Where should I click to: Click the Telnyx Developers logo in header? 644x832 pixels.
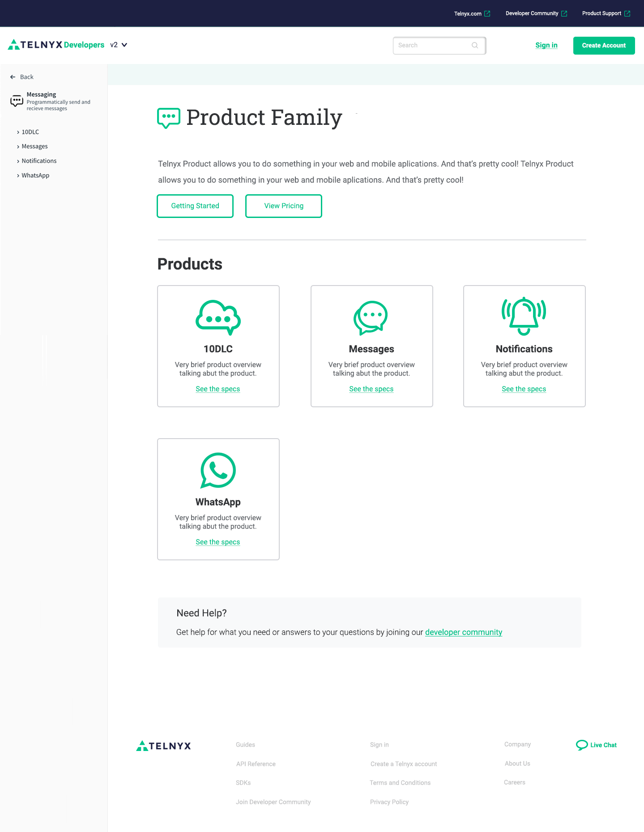coord(56,45)
